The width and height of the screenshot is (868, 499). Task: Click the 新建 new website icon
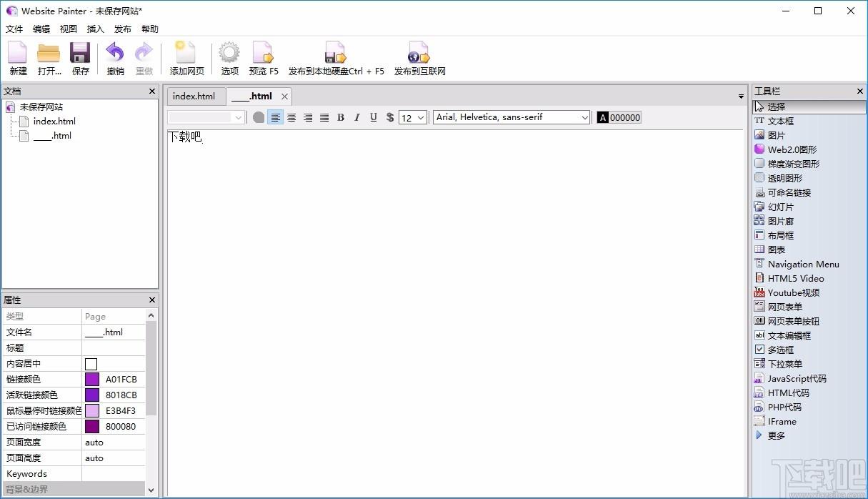tap(18, 54)
